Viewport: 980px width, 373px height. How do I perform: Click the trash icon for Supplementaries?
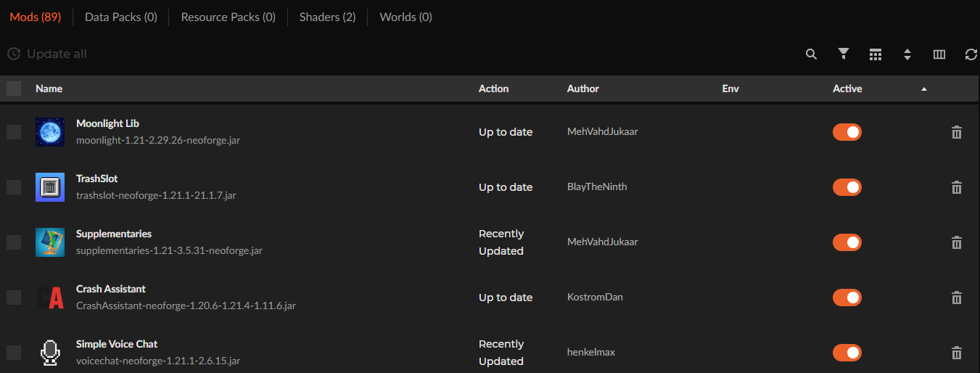point(957,242)
